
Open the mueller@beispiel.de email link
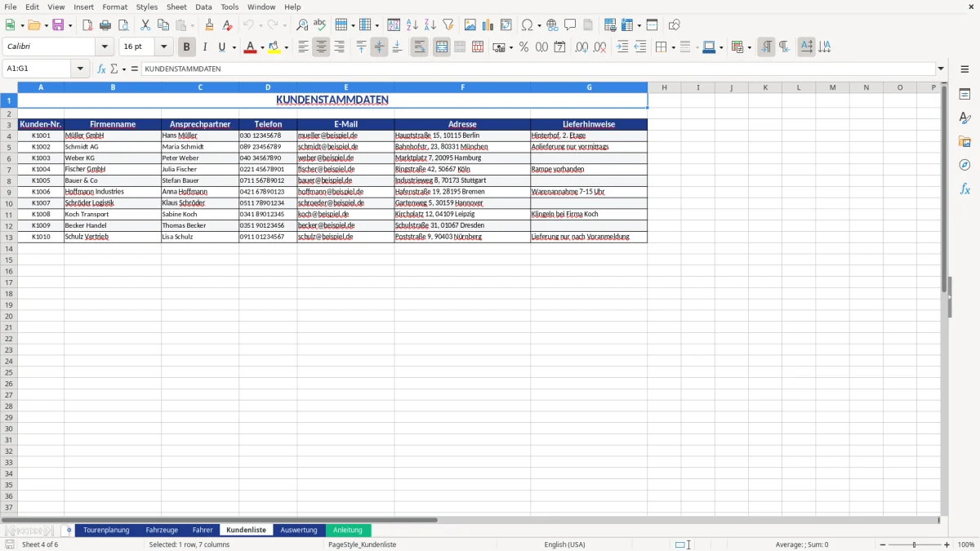tap(328, 136)
